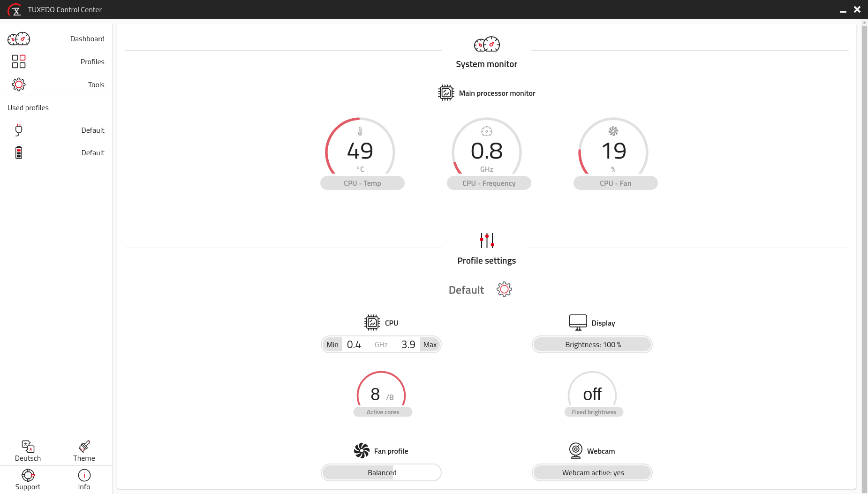This screenshot has width=868, height=494.
Task: Click the Webcam active: yes bar
Action: click(592, 472)
